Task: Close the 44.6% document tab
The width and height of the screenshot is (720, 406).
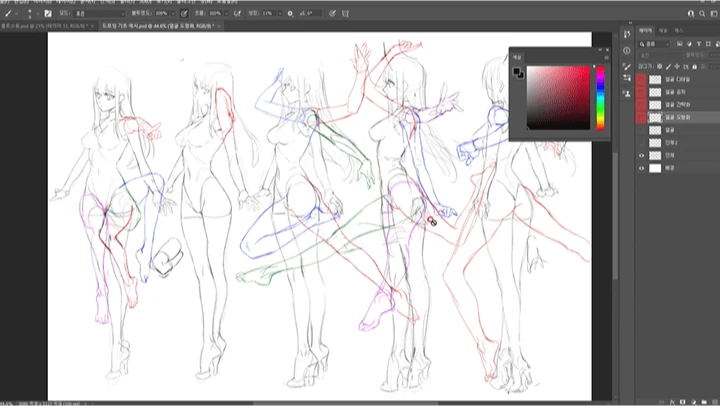Action: click(x=219, y=26)
